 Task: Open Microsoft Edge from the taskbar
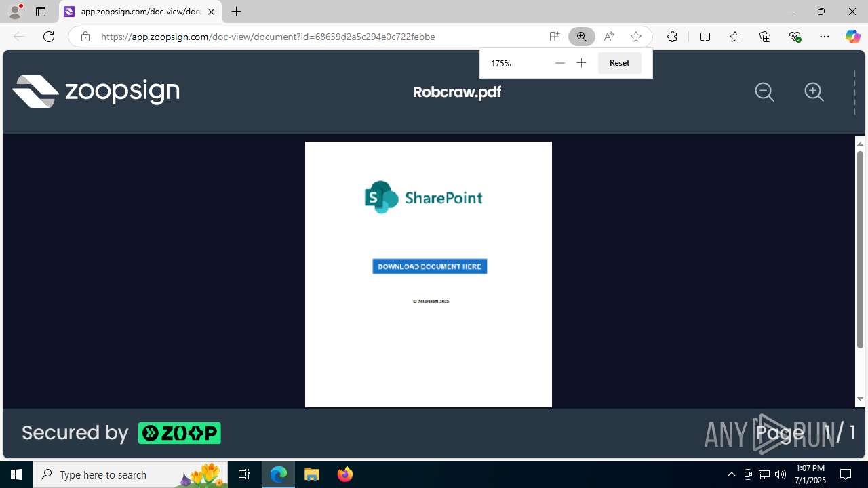click(279, 474)
